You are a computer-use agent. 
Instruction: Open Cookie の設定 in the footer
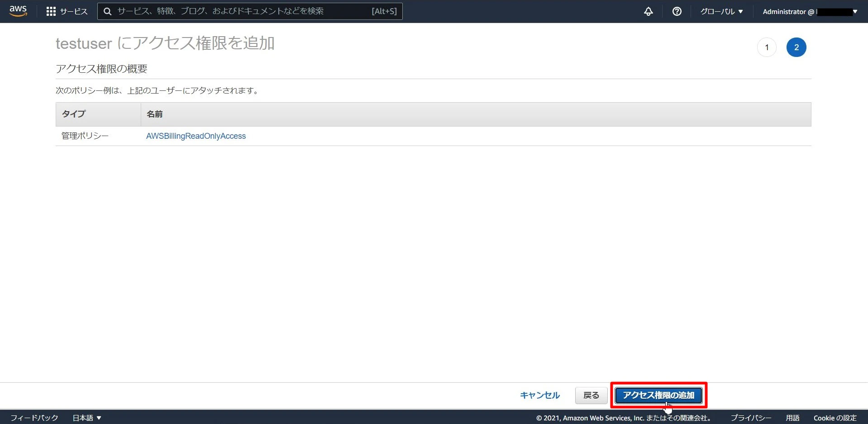[x=835, y=418]
